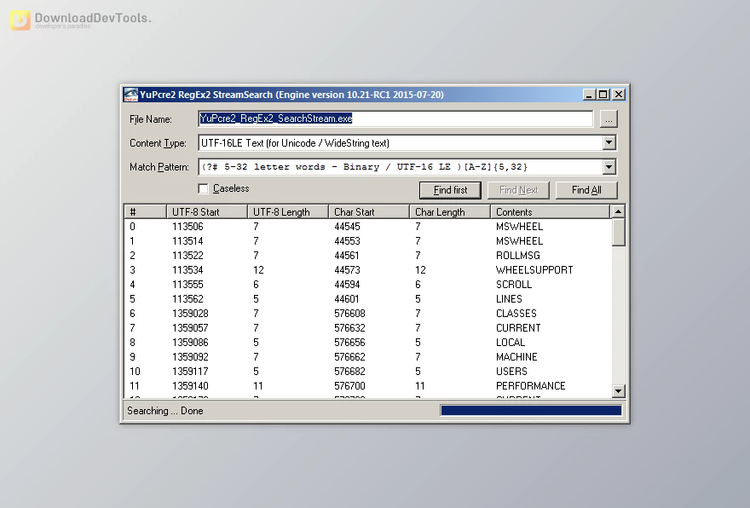Close the YuPcre2 StreamSearch window
The width and height of the screenshot is (750, 508).
[618, 95]
